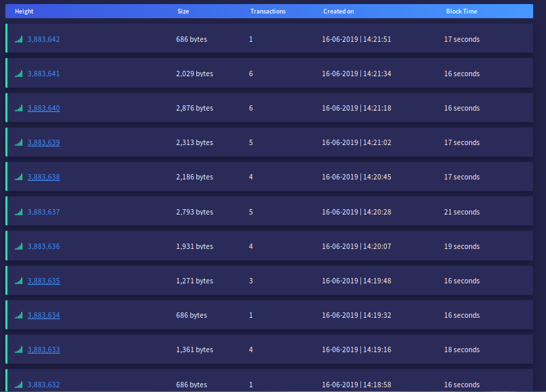
Task: Click the signal icon beside block 3,883,632
Action: click(19, 385)
